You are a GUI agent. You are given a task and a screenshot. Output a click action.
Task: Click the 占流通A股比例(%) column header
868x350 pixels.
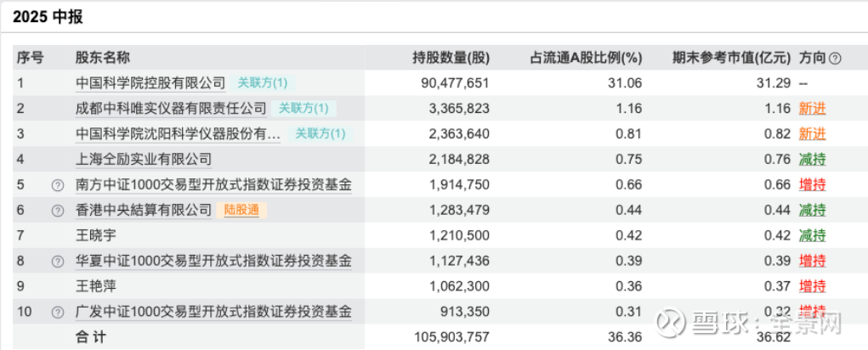[x=586, y=59]
